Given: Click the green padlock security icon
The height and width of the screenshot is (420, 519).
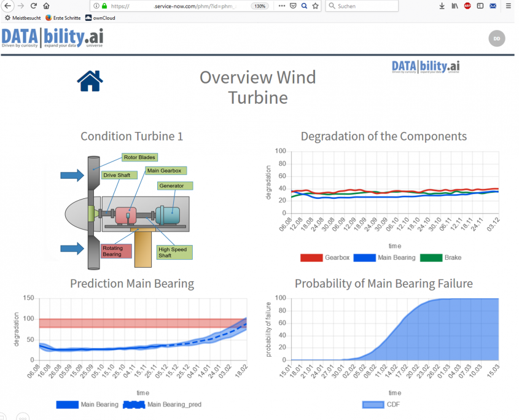Looking at the screenshot, I should tap(104, 6).
